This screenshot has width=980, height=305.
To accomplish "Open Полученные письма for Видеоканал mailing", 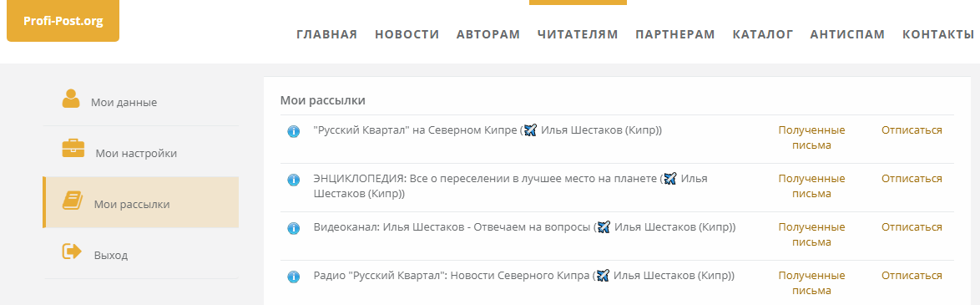I will click(811, 234).
